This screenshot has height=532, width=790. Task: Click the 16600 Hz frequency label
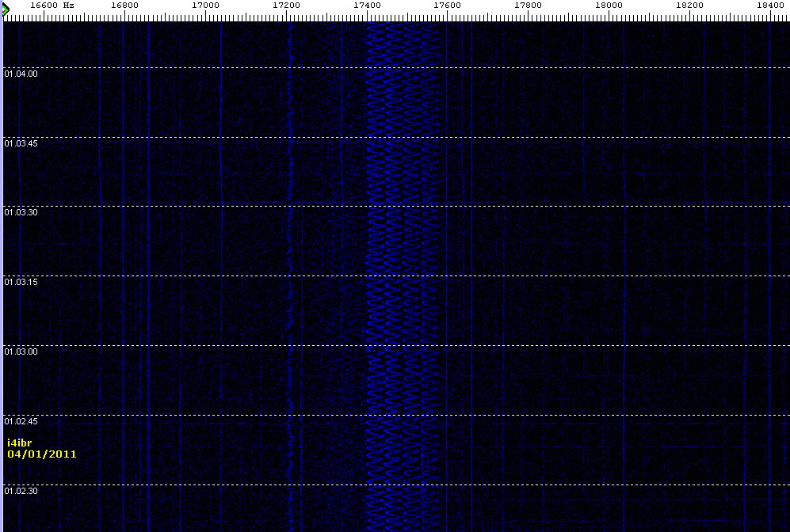(52, 5)
